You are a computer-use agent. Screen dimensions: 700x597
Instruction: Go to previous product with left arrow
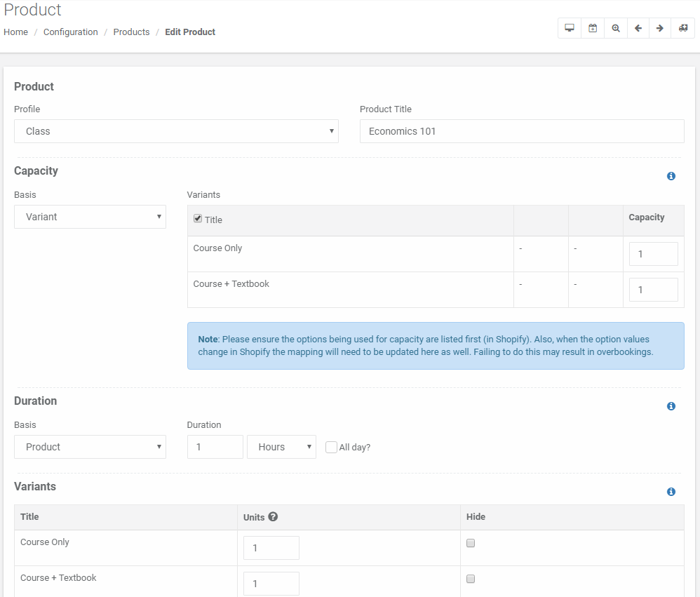(x=638, y=28)
